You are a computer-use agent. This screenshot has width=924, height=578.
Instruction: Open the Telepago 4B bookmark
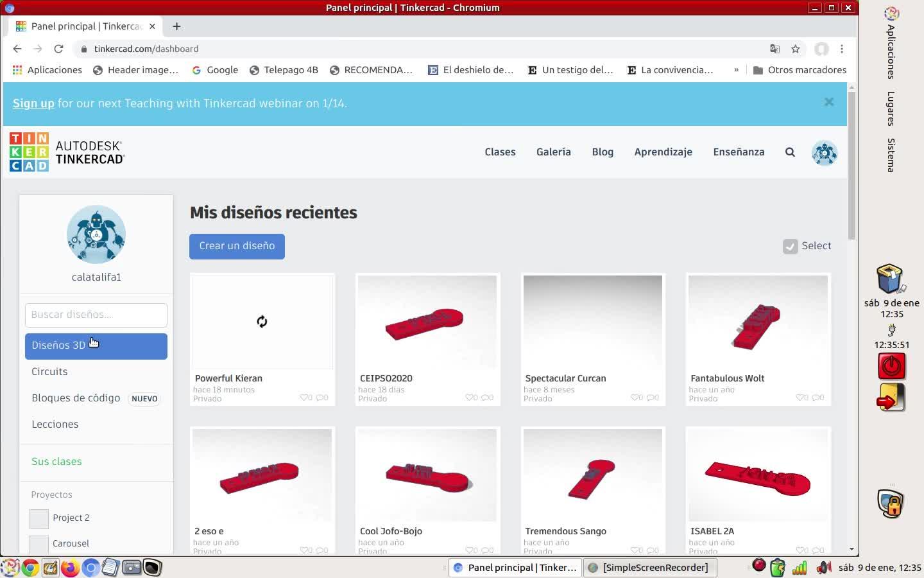click(x=284, y=70)
